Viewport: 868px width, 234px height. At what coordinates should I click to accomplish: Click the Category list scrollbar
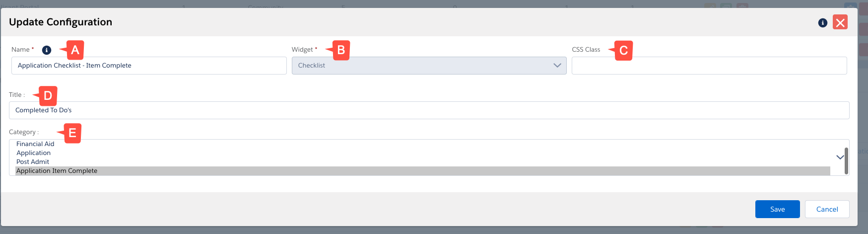pos(846,160)
